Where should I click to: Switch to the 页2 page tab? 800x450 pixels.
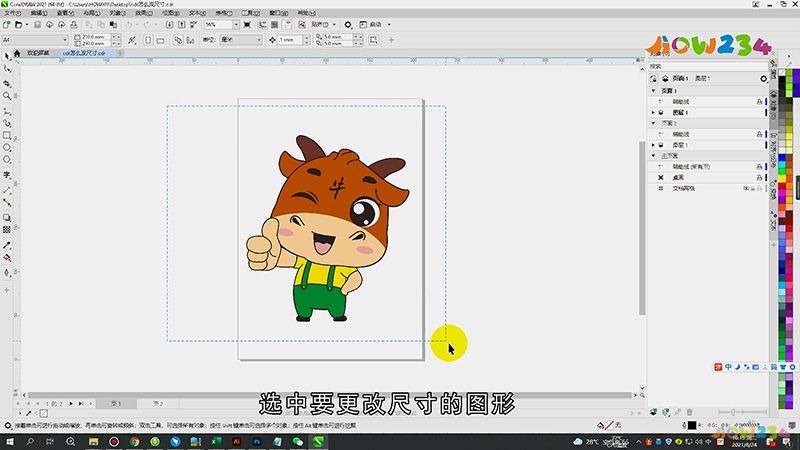click(x=158, y=404)
